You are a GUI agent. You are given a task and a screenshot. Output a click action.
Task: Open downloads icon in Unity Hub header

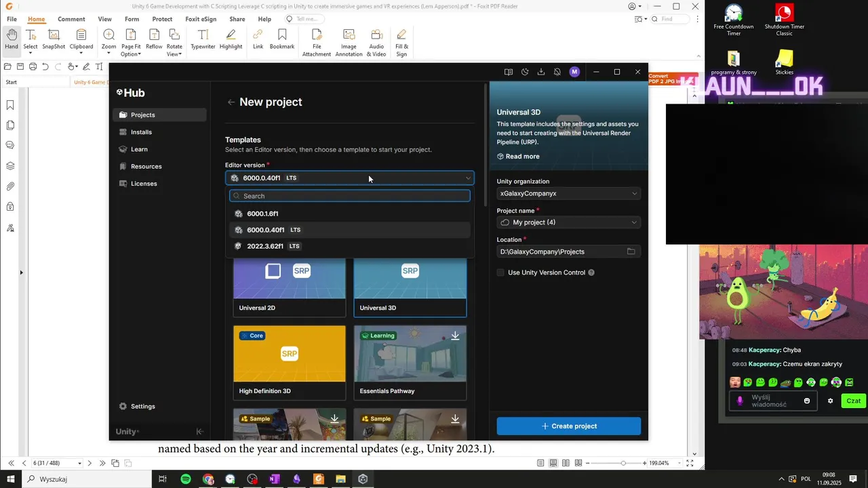tap(541, 72)
